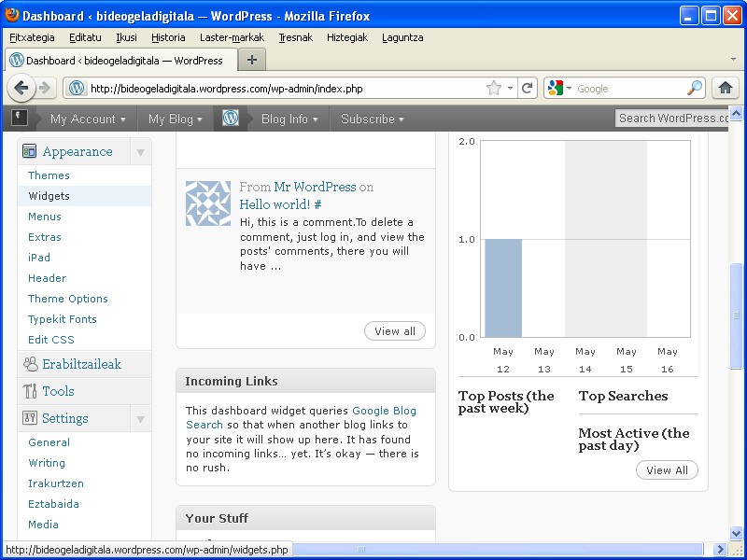
Task: Open Extras under Appearance
Action: (x=45, y=237)
